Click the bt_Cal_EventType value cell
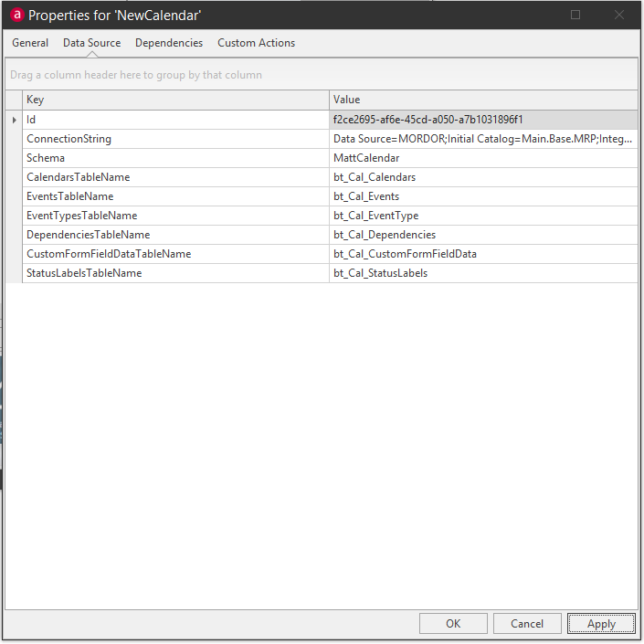Viewport: 644px width, 644px height. 483,216
